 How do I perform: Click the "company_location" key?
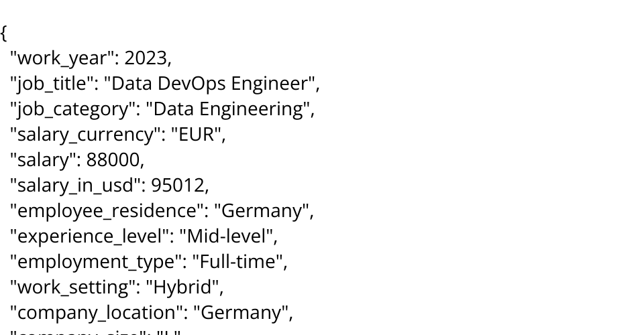coord(98,313)
